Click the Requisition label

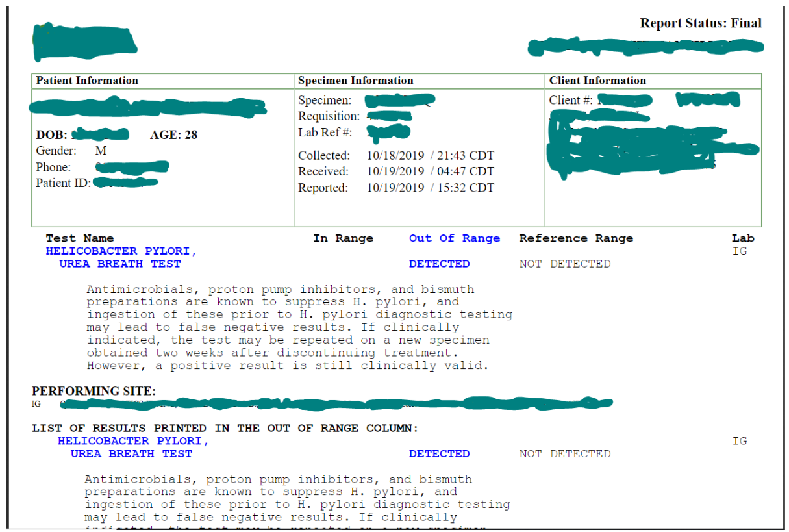(x=329, y=116)
